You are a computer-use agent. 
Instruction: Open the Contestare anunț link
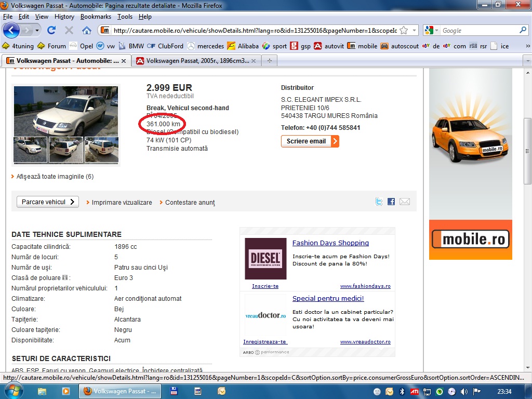(x=190, y=203)
